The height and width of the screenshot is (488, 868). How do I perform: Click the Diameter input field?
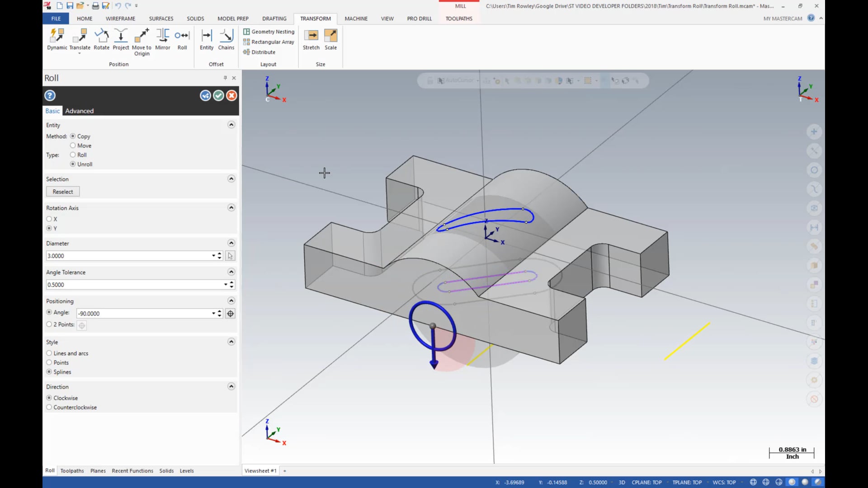(128, 256)
